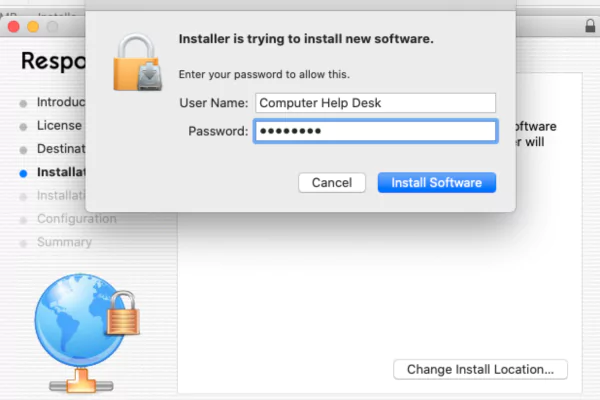The height and width of the screenshot is (400, 600).
Task: Click the grayed-out Installation step
Action: 60,195
